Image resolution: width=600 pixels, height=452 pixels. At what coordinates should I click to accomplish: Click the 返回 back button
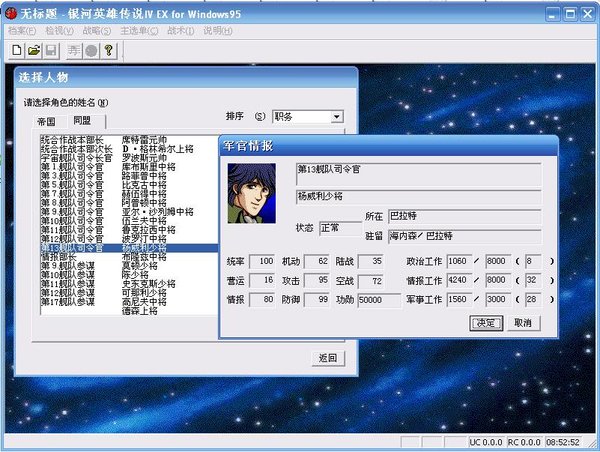click(x=328, y=358)
